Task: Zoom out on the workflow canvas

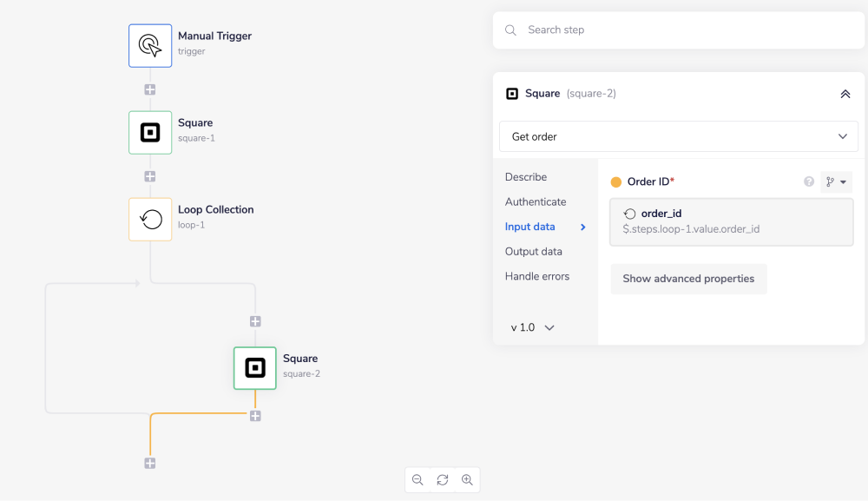Action: click(418, 480)
